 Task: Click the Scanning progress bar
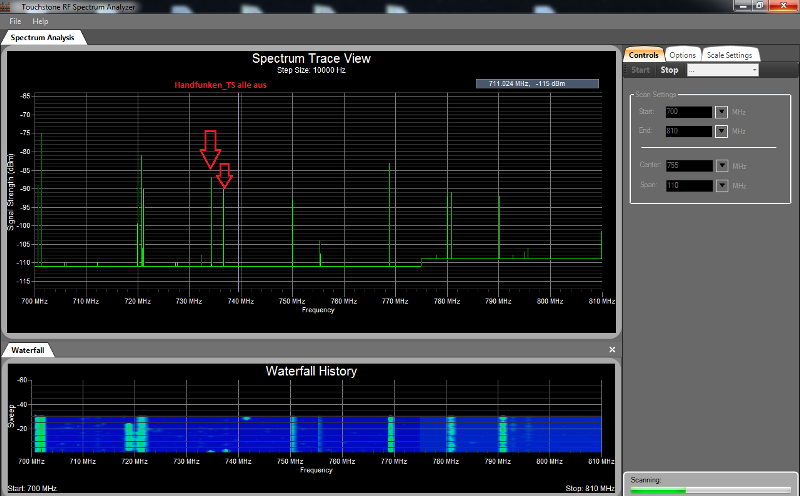[x=710, y=490]
